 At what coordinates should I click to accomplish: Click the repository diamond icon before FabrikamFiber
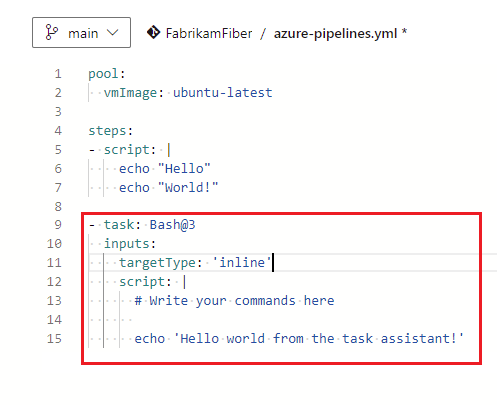click(x=153, y=32)
